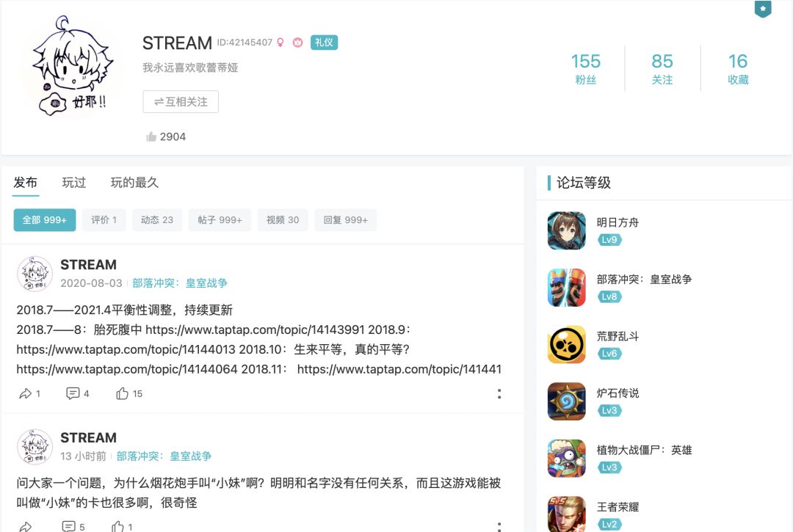This screenshot has width=793, height=532.
Task: Share the 2020-08-03 post via share icon
Action: click(x=25, y=393)
